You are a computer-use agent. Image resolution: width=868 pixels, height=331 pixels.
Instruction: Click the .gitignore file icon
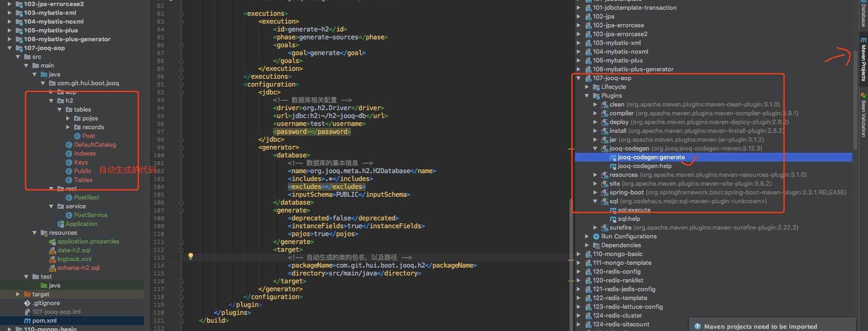[27, 303]
